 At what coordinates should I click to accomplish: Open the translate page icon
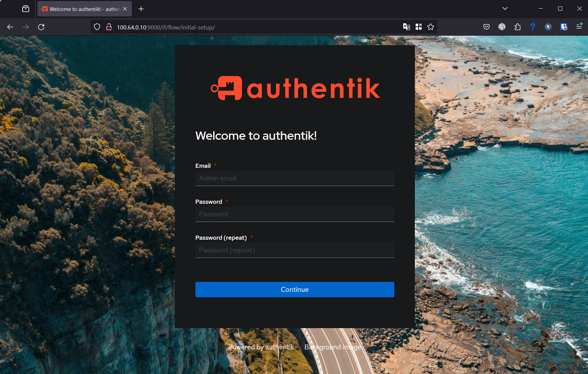click(407, 27)
